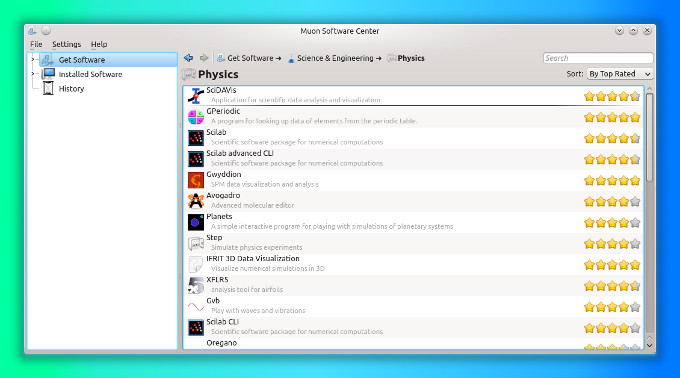Click the Search input field
Image resolution: width=680 pixels, height=378 pixels.
coord(598,58)
